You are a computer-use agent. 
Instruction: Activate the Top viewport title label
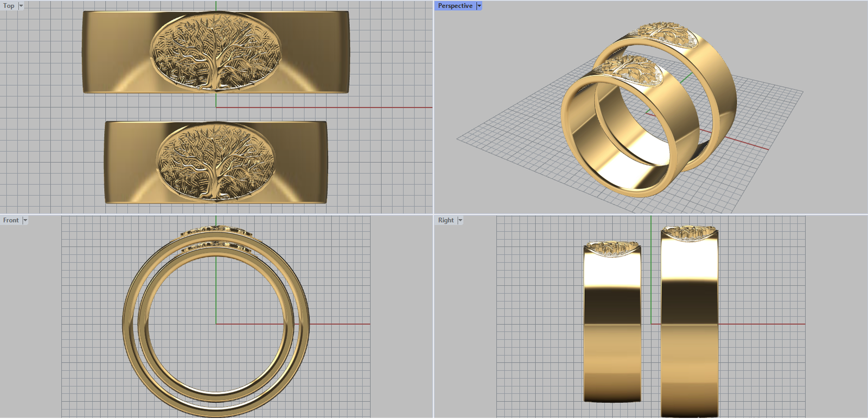pyautogui.click(x=9, y=6)
